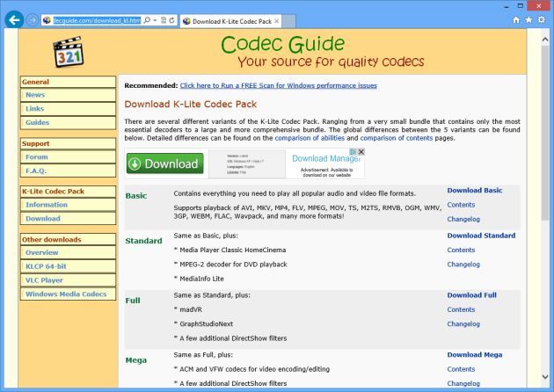554x392 pixels.
Task: Open a new blank browser tab
Action: tap(289, 21)
